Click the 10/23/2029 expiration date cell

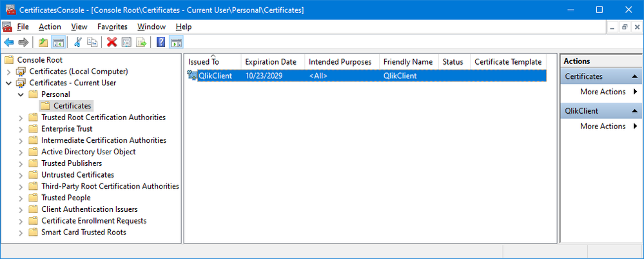(264, 76)
